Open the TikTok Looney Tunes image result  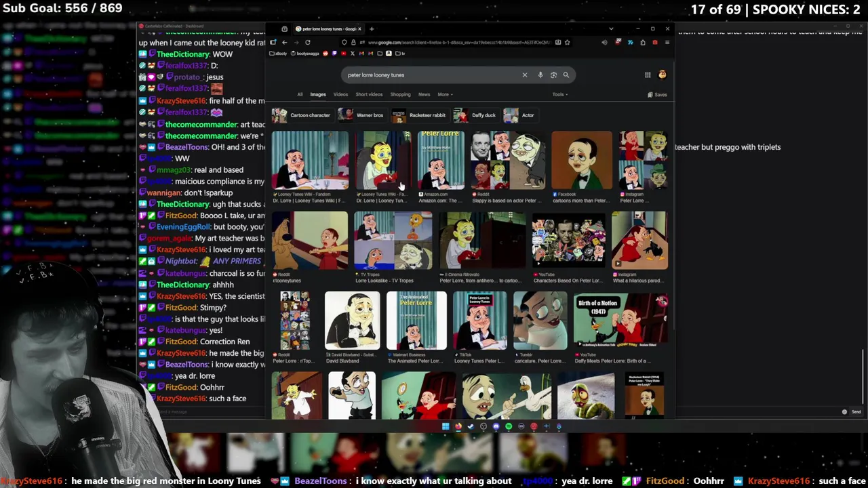point(479,321)
